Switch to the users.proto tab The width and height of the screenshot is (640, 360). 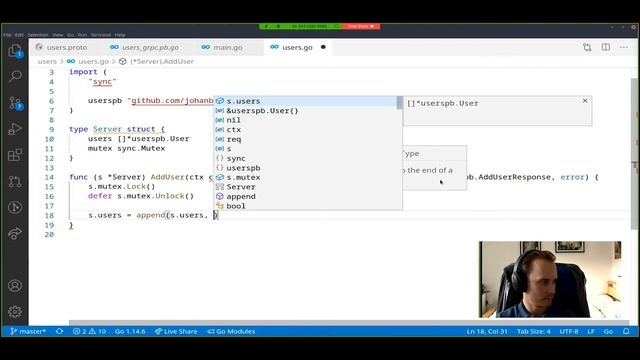click(62, 47)
